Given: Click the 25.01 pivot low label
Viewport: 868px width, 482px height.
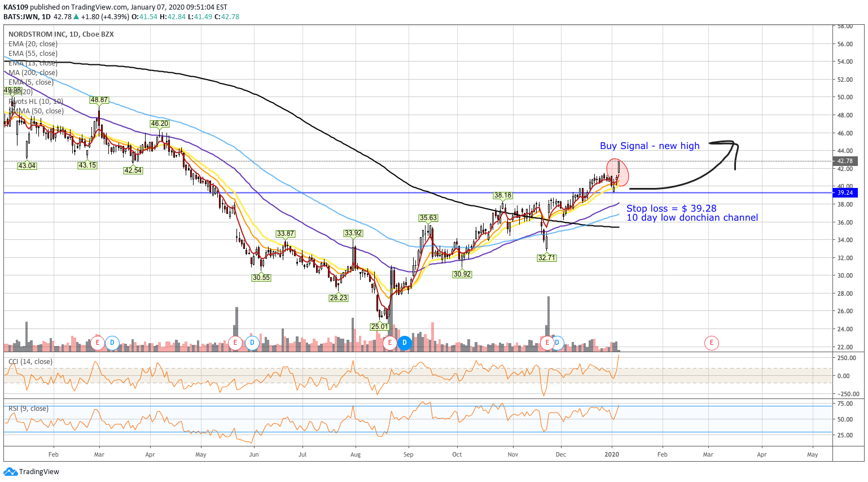Looking at the screenshot, I should point(380,327).
